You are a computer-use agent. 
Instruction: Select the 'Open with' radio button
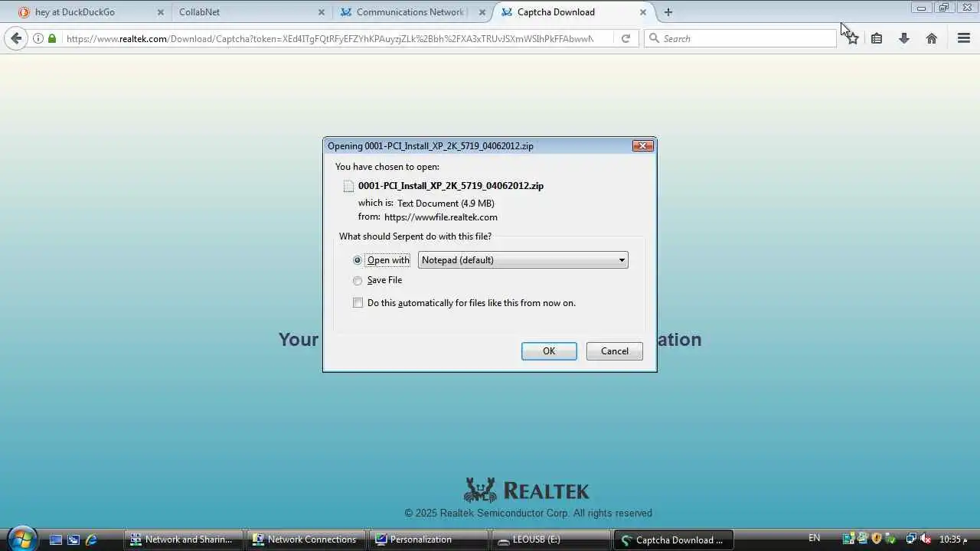[x=358, y=260]
